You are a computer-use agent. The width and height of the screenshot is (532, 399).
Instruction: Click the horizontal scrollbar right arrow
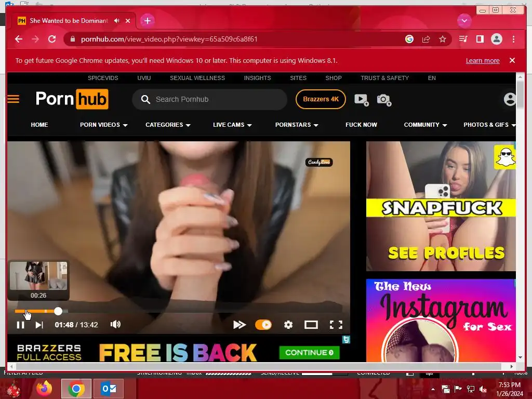(x=512, y=366)
